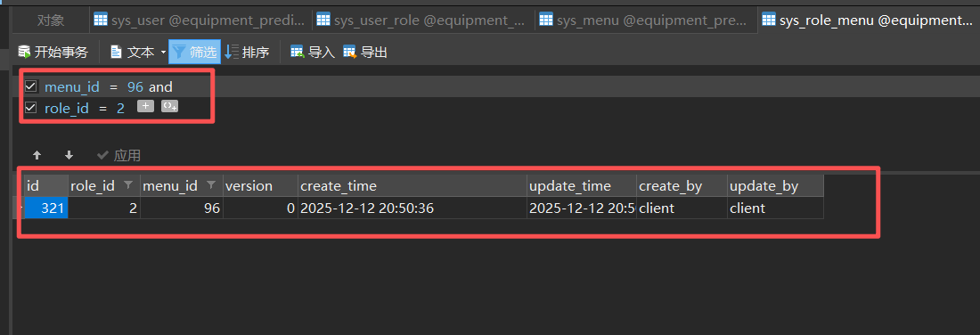Click the Export (导出) icon
980x335 pixels.
(x=349, y=52)
